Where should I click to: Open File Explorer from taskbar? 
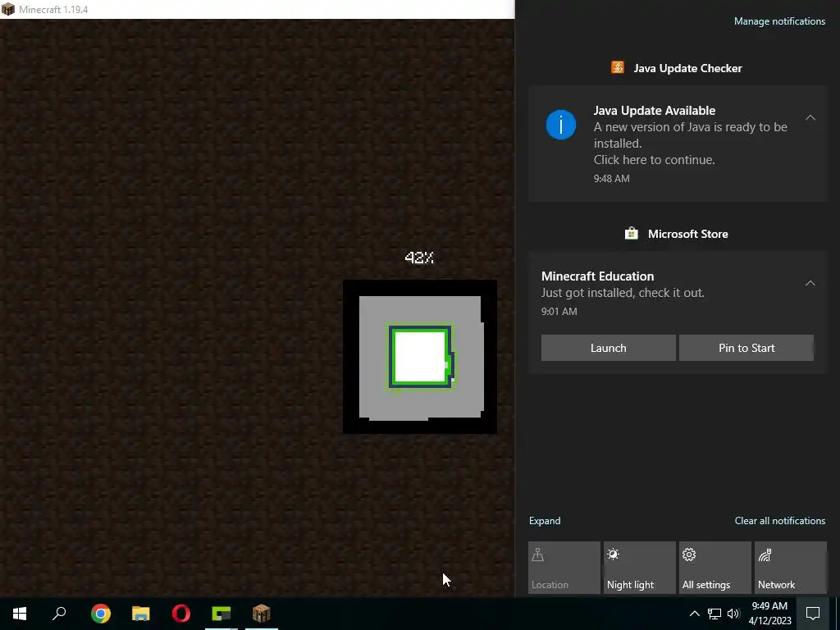(141, 614)
